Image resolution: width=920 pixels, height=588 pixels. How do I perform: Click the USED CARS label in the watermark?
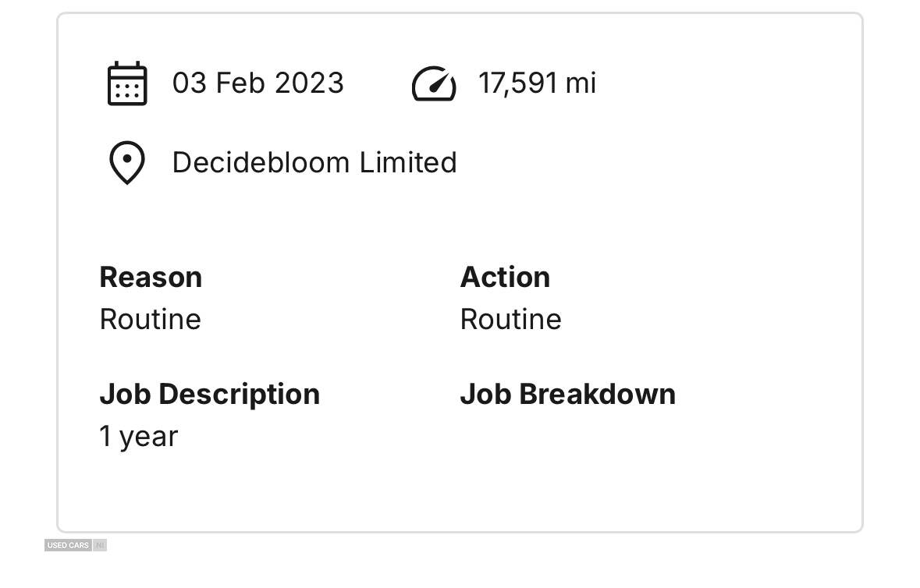coord(68,545)
